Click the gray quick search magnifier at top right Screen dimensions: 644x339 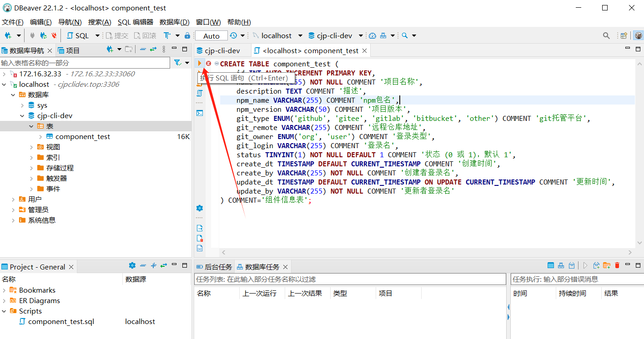point(606,35)
